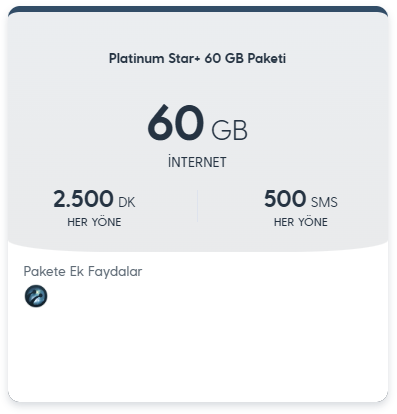Click the GB unit label

point(229,130)
